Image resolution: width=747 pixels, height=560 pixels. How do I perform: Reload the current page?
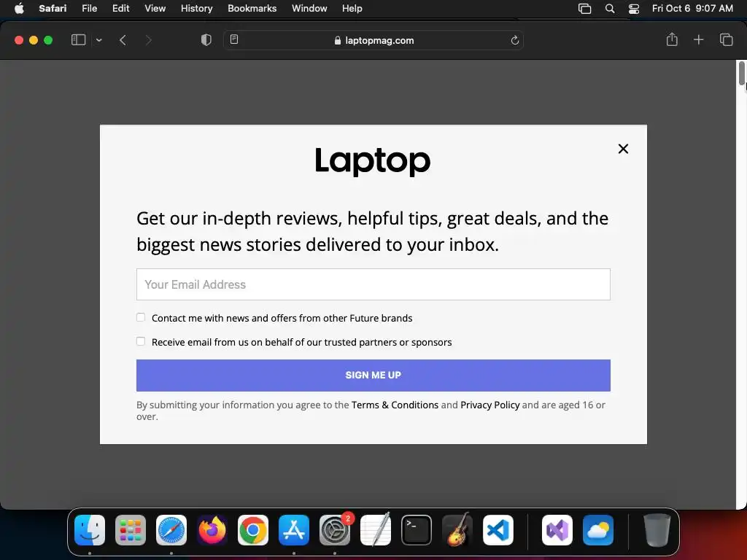(514, 41)
